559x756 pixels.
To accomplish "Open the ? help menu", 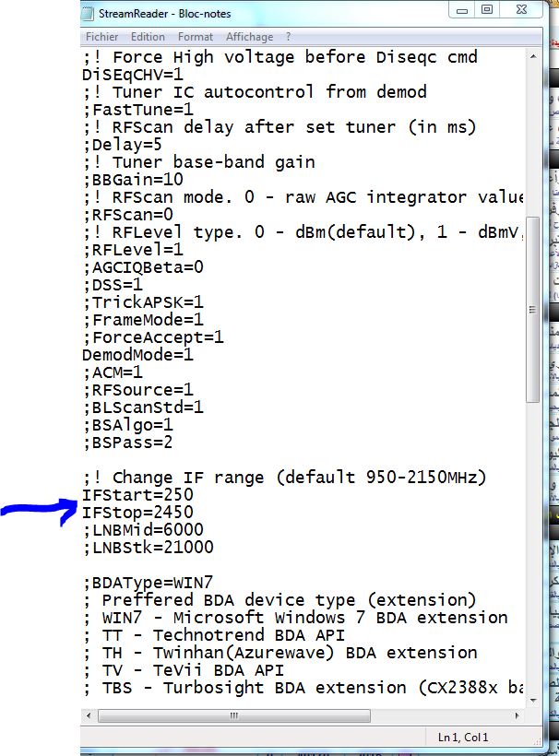I will coord(289,37).
